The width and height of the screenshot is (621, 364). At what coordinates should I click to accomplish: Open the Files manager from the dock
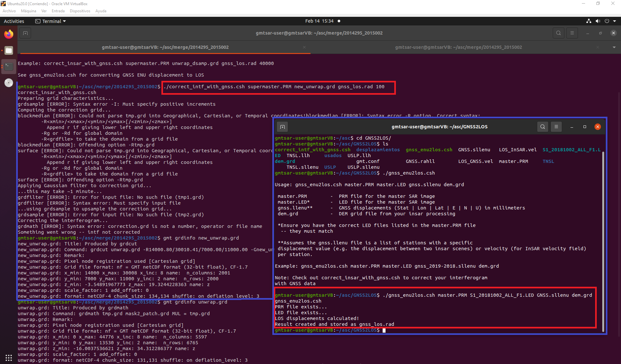click(x=9, y=50)
